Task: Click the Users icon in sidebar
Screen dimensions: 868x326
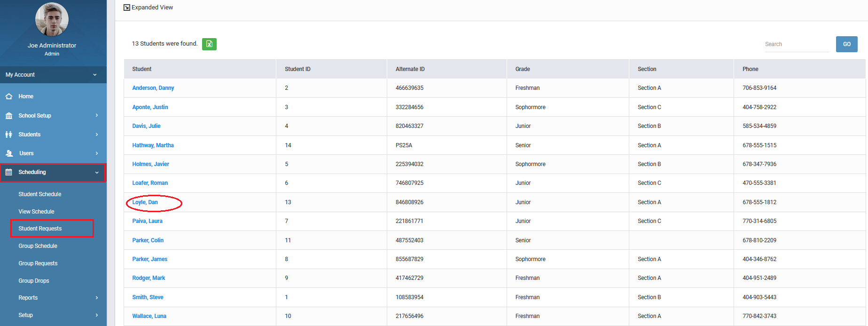Action: pyautogui.click(x=9, y=153)
